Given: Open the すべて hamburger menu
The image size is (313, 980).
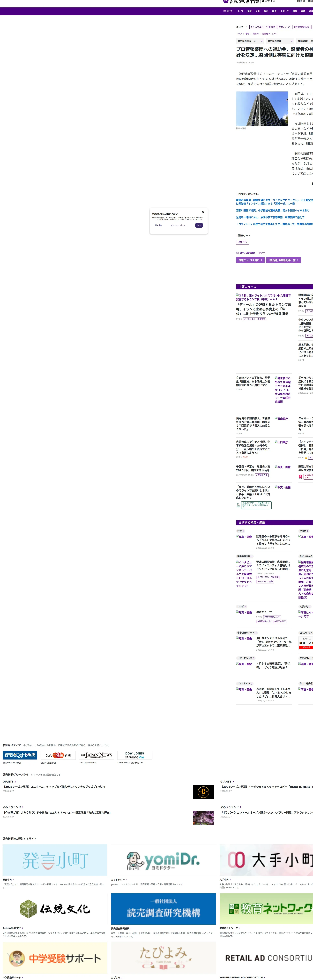Looking at the screenshot, I should (x=228, y=11).
